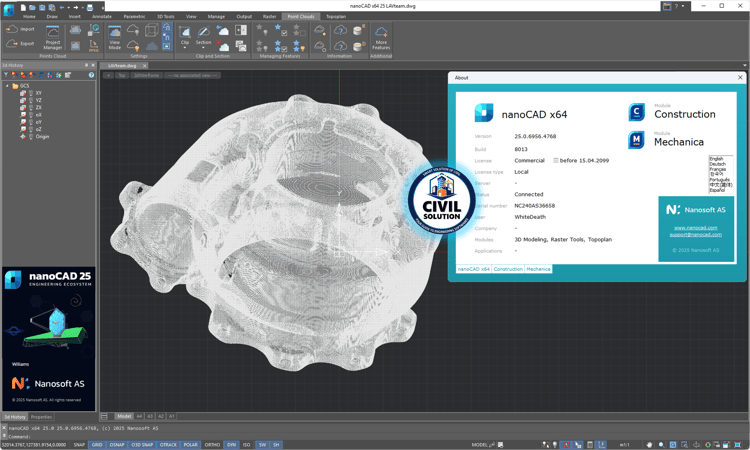Select the oZ axis tree item
The width and height of the screenshot is (750, 450).
click(x=39, y=129)
